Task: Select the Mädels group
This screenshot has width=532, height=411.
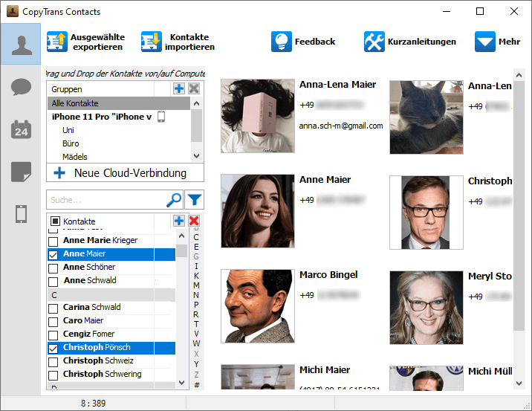Action: (75, 157)
